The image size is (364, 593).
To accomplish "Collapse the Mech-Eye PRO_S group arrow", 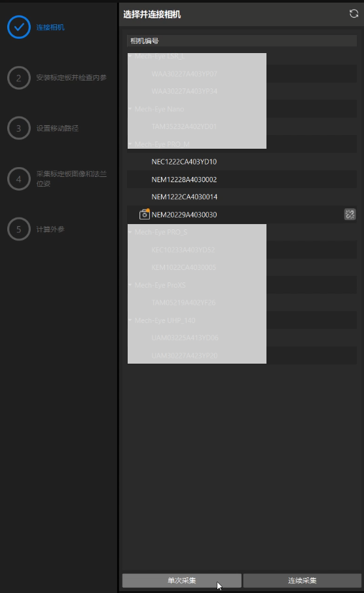I will 130,232.
